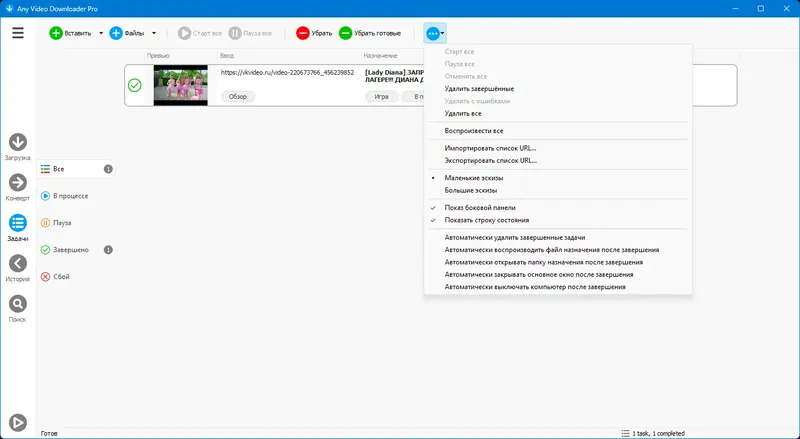Click the count badge next to Завершено
800x439 pixels.
tap(108, 250)
